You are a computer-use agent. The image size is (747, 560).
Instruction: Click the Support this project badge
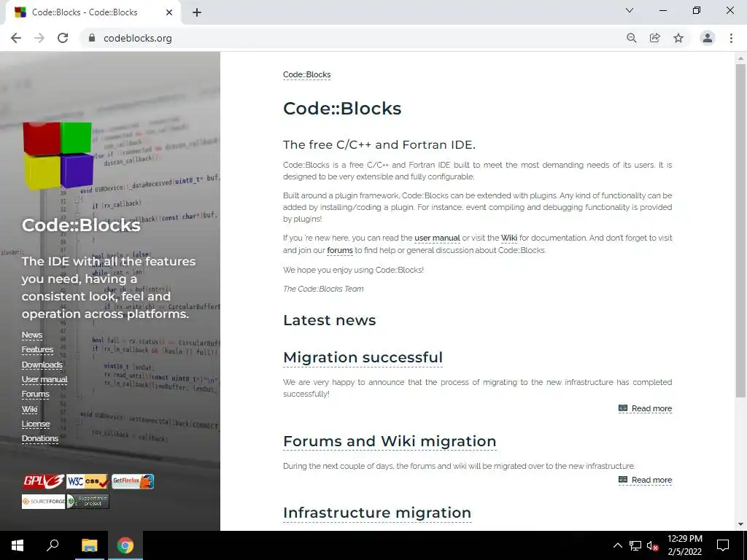88,502
